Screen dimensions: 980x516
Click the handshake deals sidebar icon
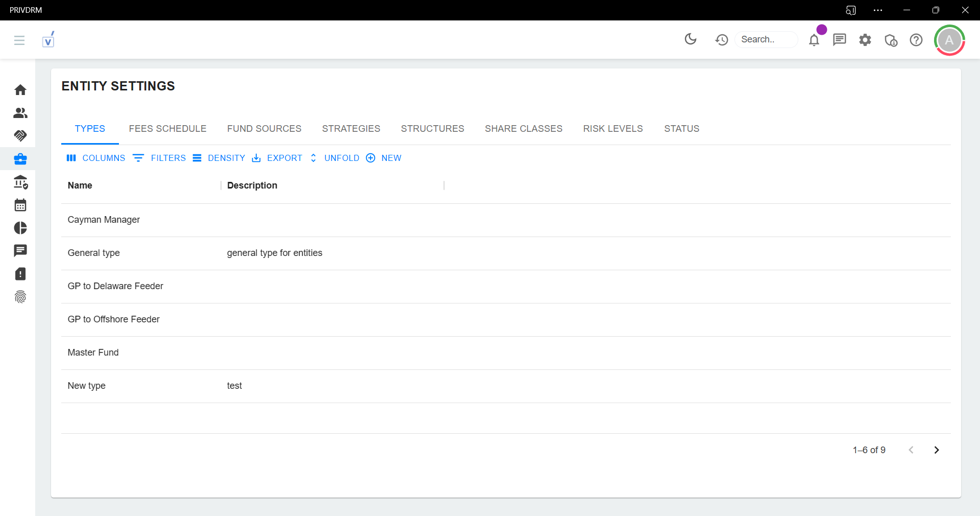20,136
